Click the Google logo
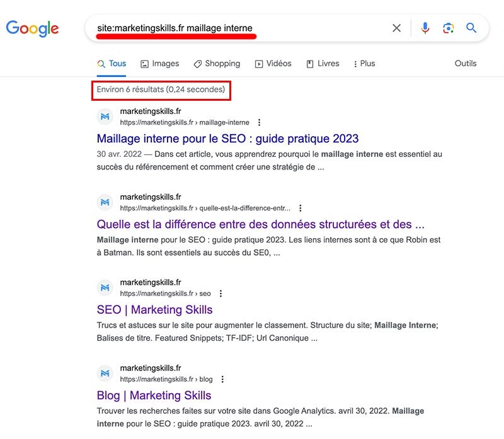Screen dimensions: 504x439 point(33,28)
